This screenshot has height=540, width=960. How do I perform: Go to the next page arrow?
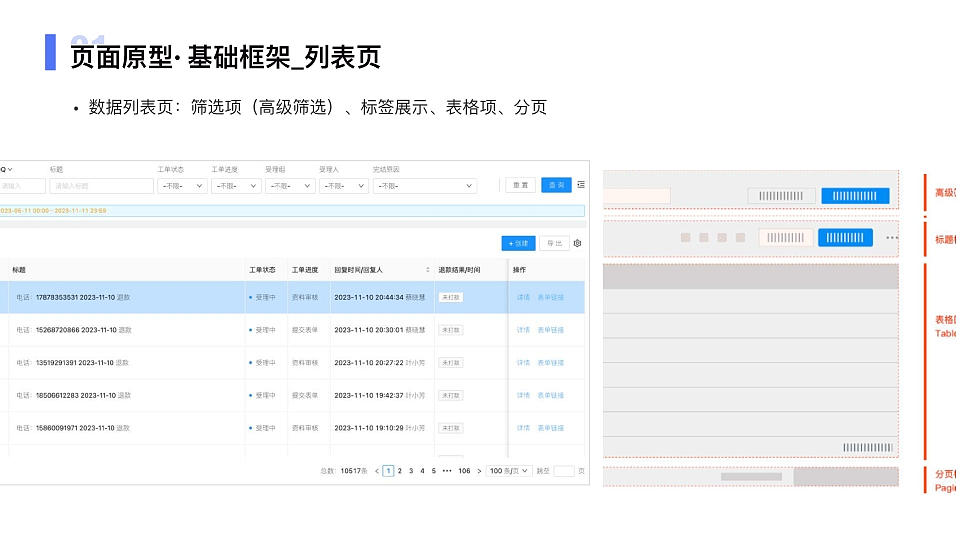click(479, 471)
